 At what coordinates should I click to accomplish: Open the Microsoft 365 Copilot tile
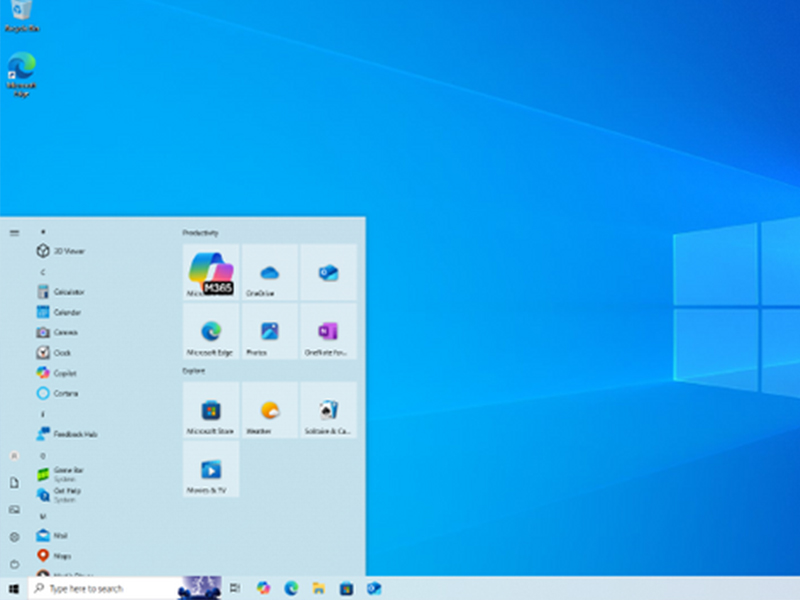coord(211,272)
